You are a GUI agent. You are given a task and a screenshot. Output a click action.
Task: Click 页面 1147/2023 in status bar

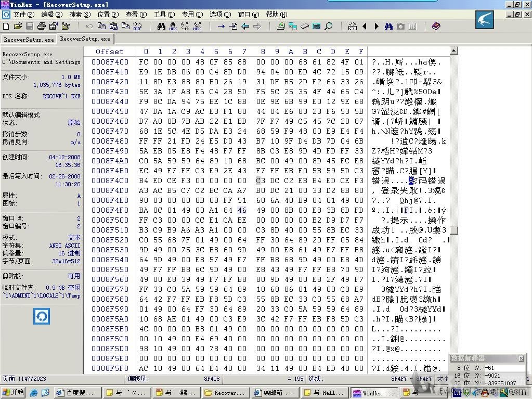[24, 379]
